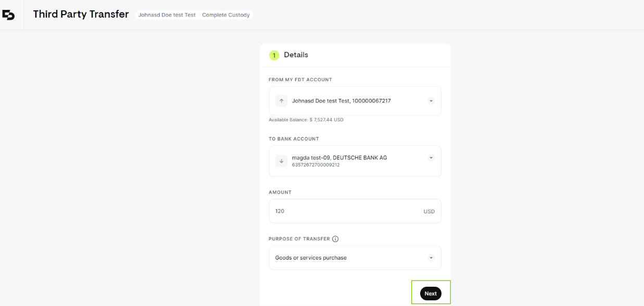The image size is (644, 306).
Task: Click the USD currency label
Action: point(429,211)
